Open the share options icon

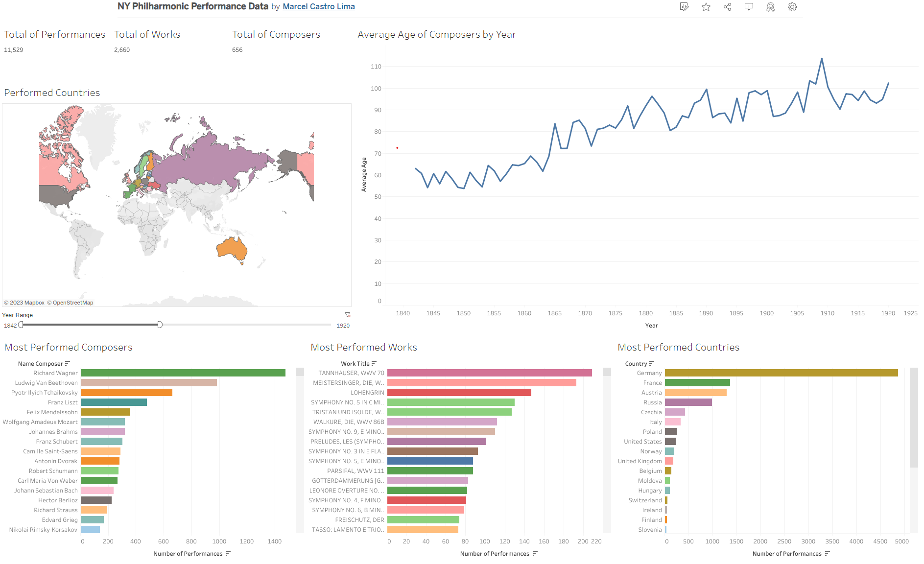(x=727, y=7)
